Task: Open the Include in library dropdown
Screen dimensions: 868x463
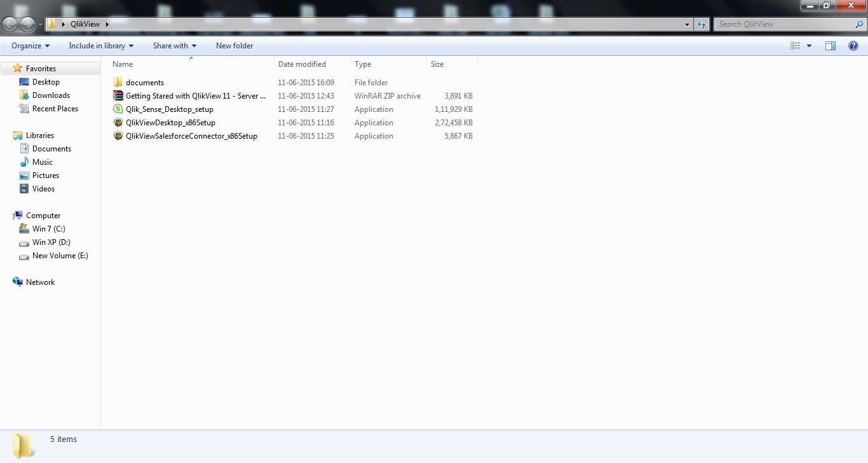Action: pyautogui.click(x=101, y=46)
